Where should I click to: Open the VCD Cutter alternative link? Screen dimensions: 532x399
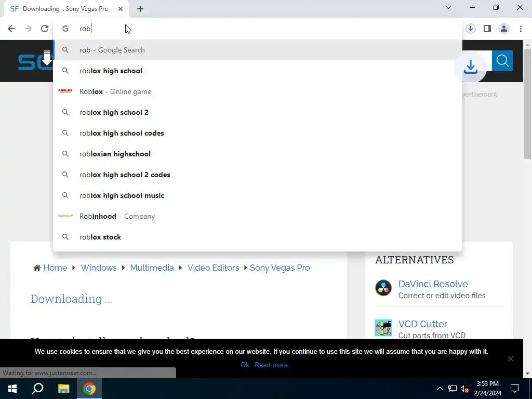423,324
